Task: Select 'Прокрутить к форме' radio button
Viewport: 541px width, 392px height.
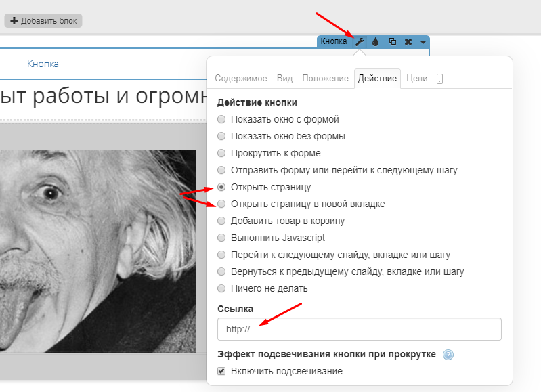Action: pos(221,153)
